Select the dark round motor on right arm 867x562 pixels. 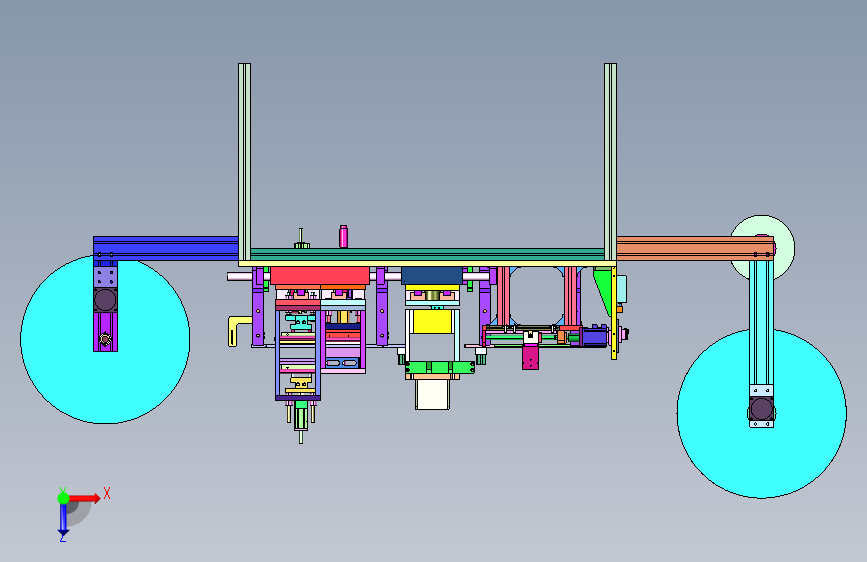761,410
